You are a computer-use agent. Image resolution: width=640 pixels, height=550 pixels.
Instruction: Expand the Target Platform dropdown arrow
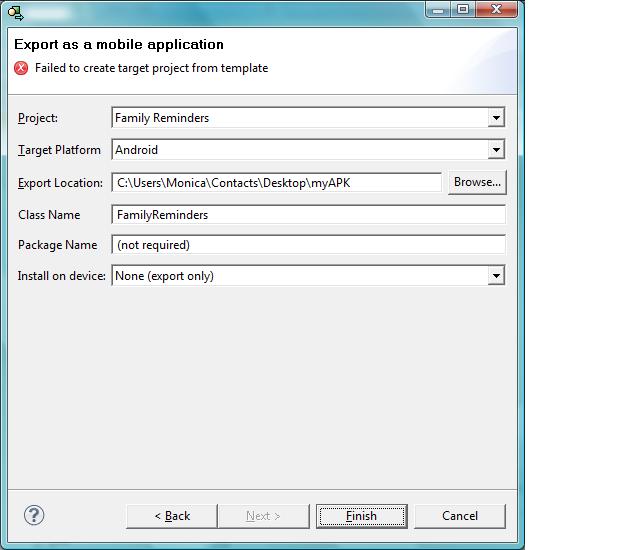point(496,150)
